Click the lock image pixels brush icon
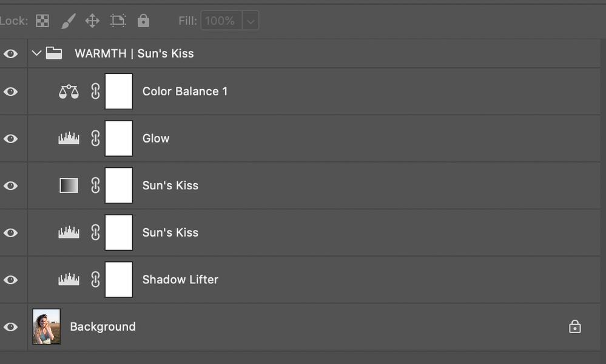Viewport: 606px width, 364px height. [68, 21]
